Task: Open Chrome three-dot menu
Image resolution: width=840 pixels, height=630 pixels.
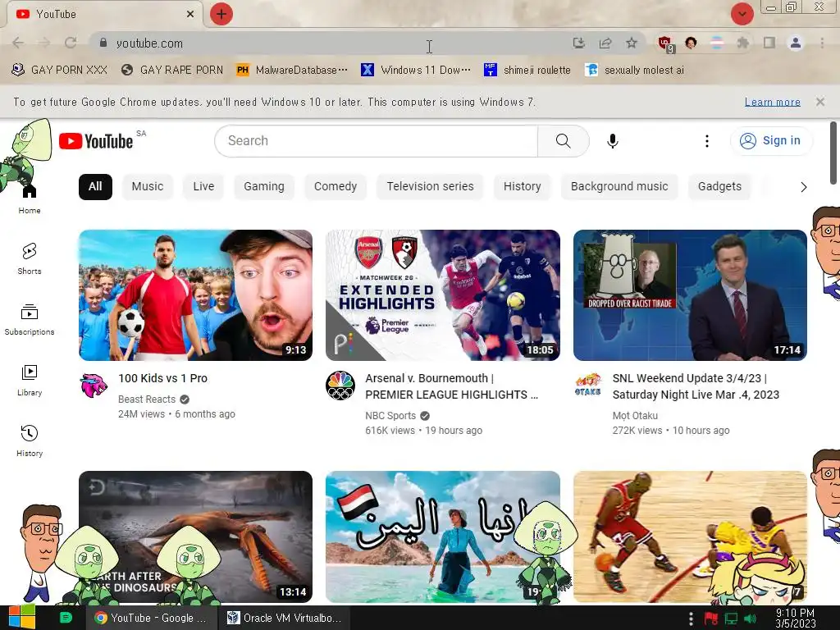Action: pyautogui.click(x=822, y=43)
